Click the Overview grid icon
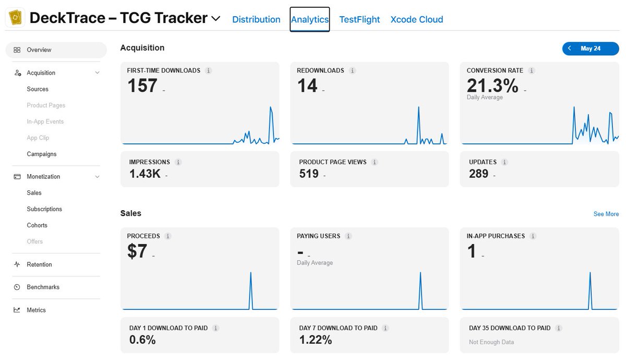This screenshot has width=626, height=364. tap(17, 50)
